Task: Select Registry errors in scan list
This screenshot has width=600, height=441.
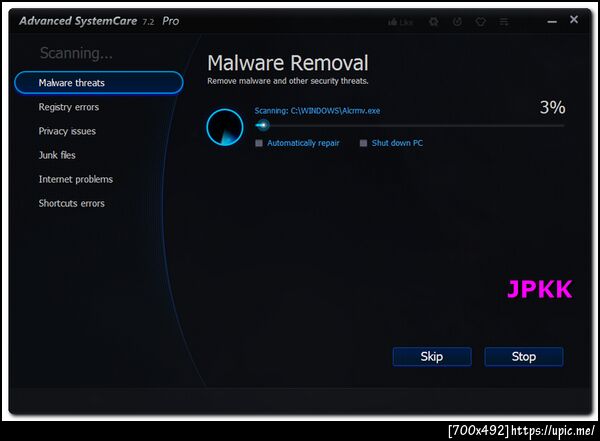Action: pyautogui.click(x=68, y=107)
